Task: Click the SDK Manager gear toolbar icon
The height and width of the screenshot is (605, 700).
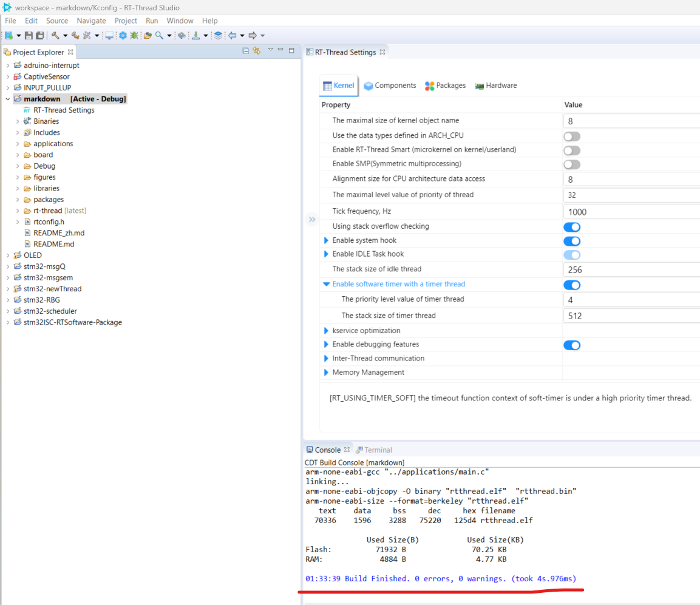Action: coord(123,35)
